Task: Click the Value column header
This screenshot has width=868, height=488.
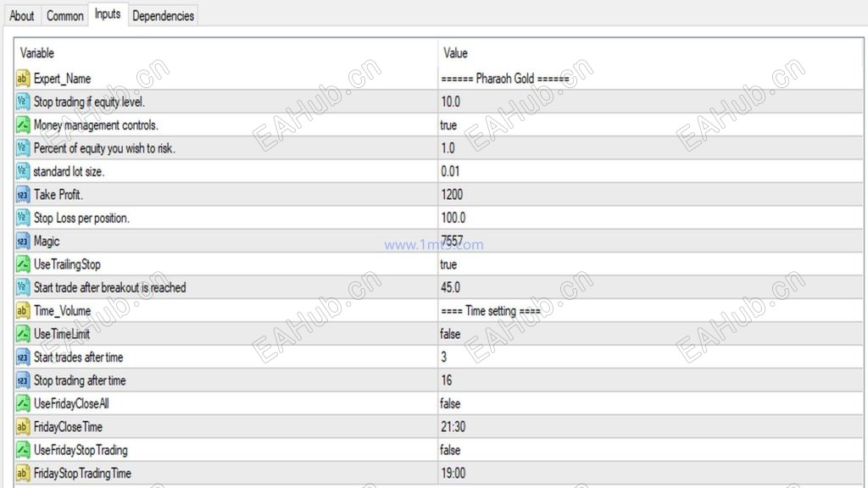Action: click(455, 53)
